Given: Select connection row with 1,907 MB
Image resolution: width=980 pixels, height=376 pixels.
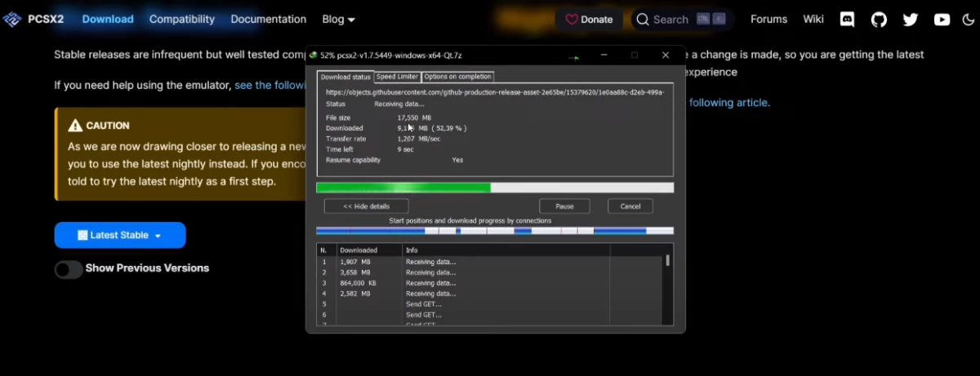Looking at the screenshot, I should [490, 262].
